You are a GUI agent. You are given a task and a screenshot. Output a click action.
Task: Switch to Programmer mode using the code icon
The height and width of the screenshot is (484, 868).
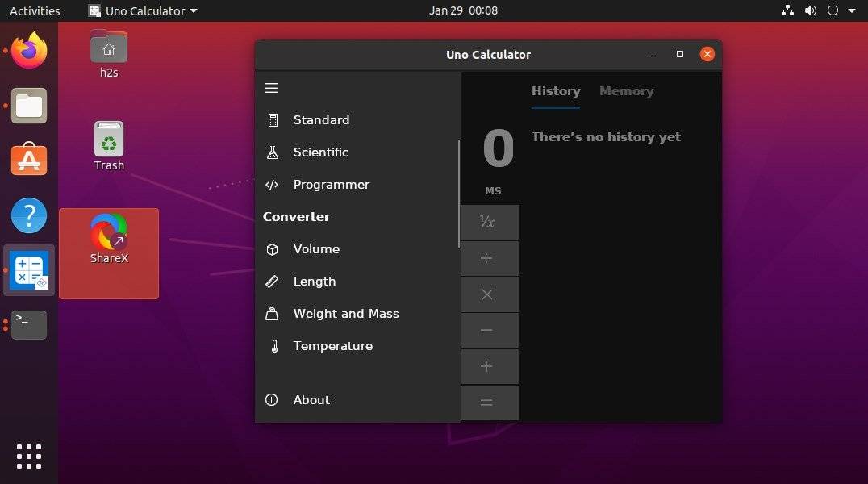[x=272, y=184]
